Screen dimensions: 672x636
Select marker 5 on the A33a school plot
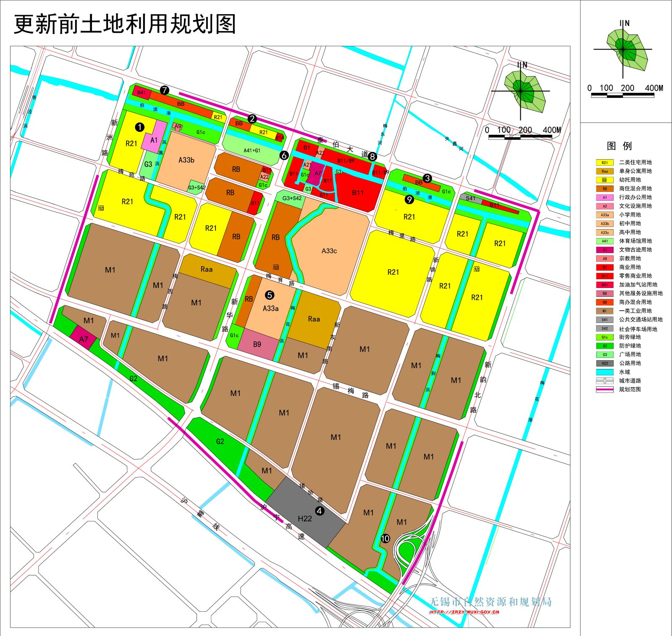pos(270,295)
